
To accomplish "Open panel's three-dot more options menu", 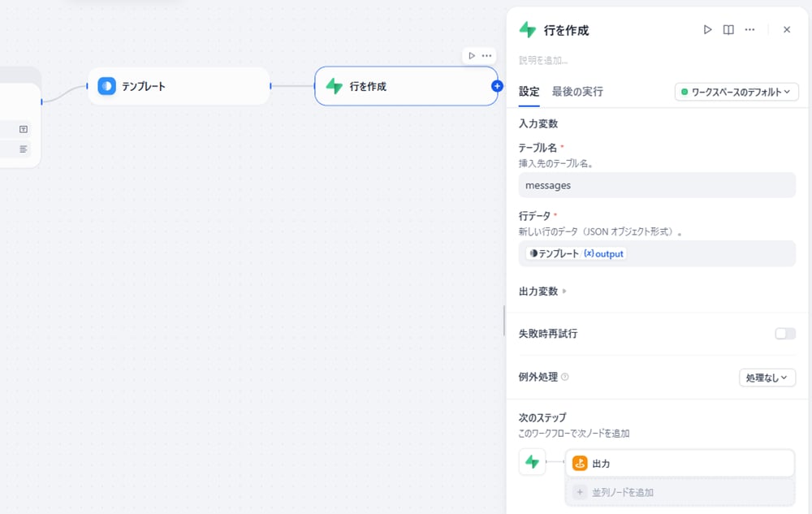I will pos(749,30).
